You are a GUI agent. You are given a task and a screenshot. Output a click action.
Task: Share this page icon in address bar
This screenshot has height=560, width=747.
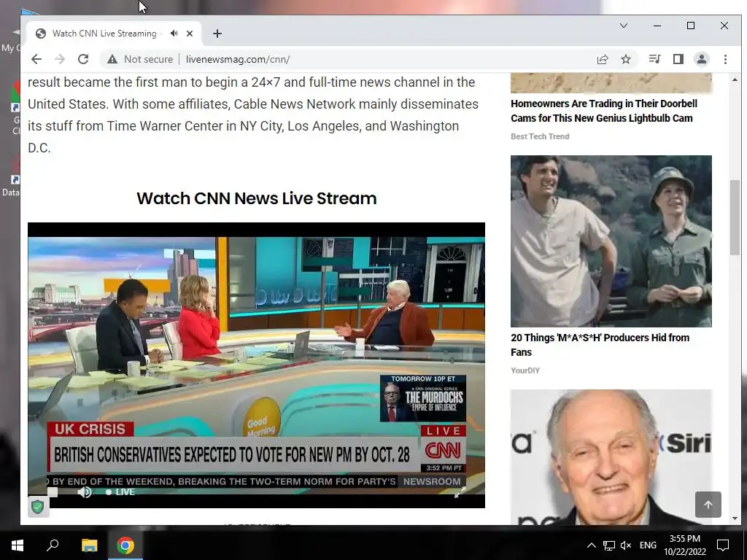(603, 59)
